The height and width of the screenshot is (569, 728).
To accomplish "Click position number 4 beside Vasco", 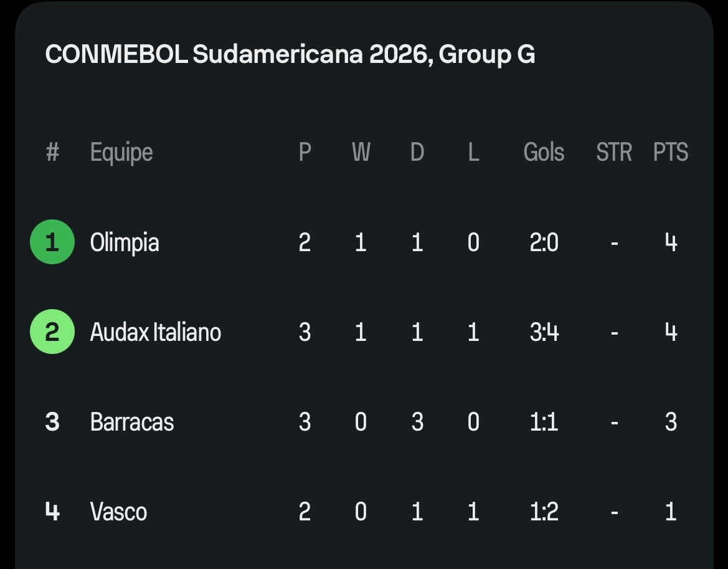I will (x=52, y=512).
